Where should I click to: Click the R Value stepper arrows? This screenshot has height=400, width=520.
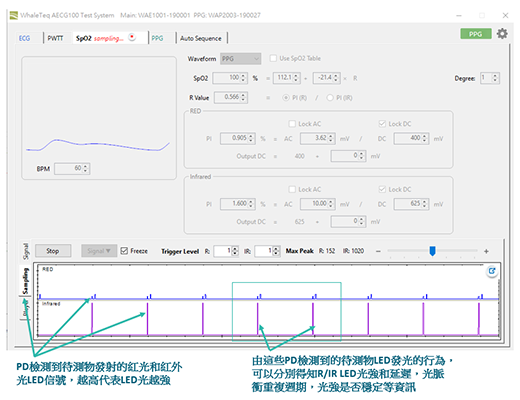(x=243, y=97)
